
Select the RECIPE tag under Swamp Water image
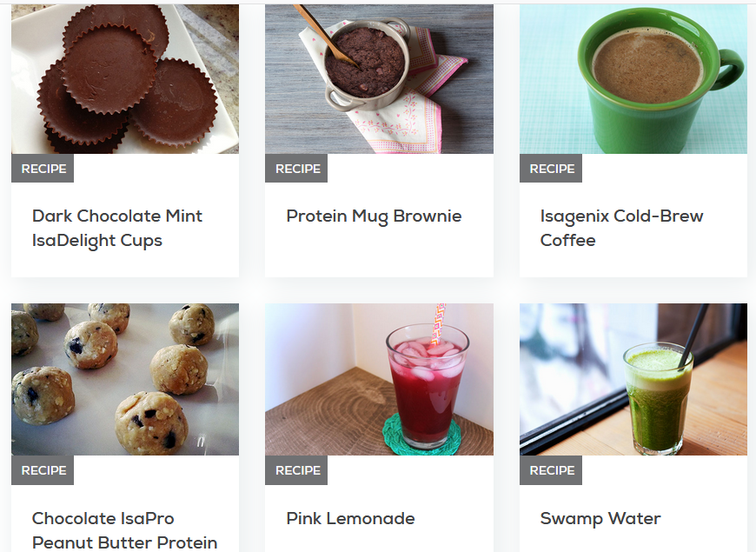551,470
